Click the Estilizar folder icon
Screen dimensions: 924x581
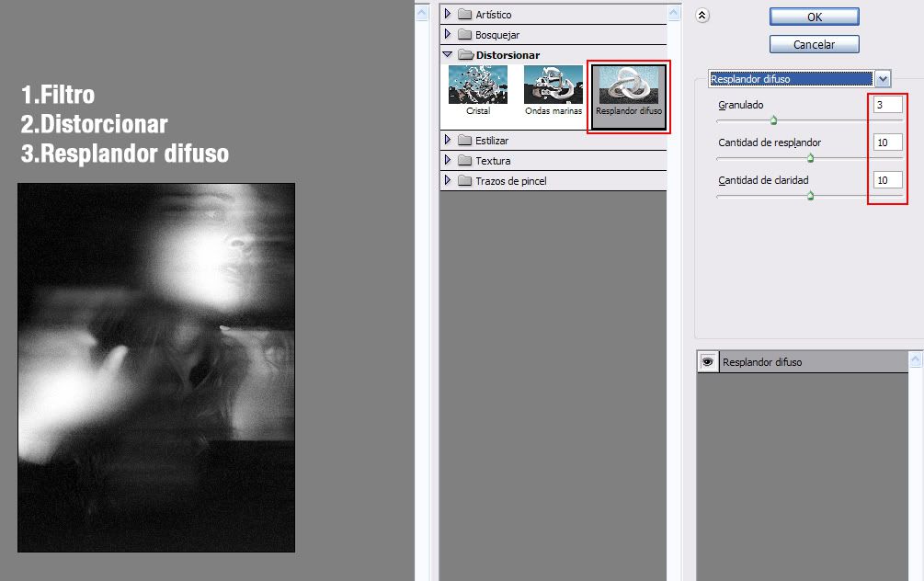pyautogui.click(x=465, y=140)
